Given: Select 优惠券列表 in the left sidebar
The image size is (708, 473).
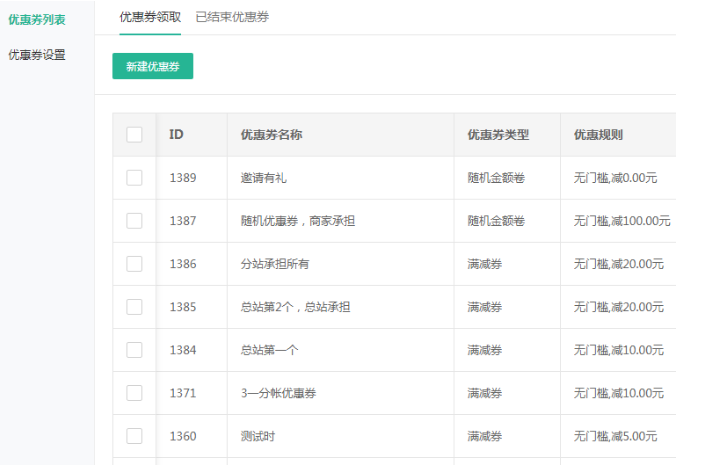Looking at the screenshot, I should point(37,19).
